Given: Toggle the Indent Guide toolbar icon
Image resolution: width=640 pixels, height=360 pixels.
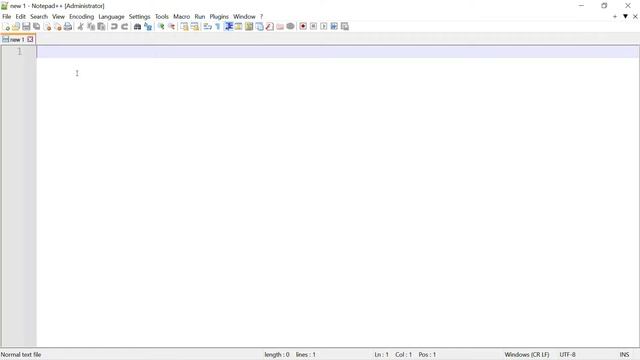Looking at the screenshot, I should tap(229, 27).
